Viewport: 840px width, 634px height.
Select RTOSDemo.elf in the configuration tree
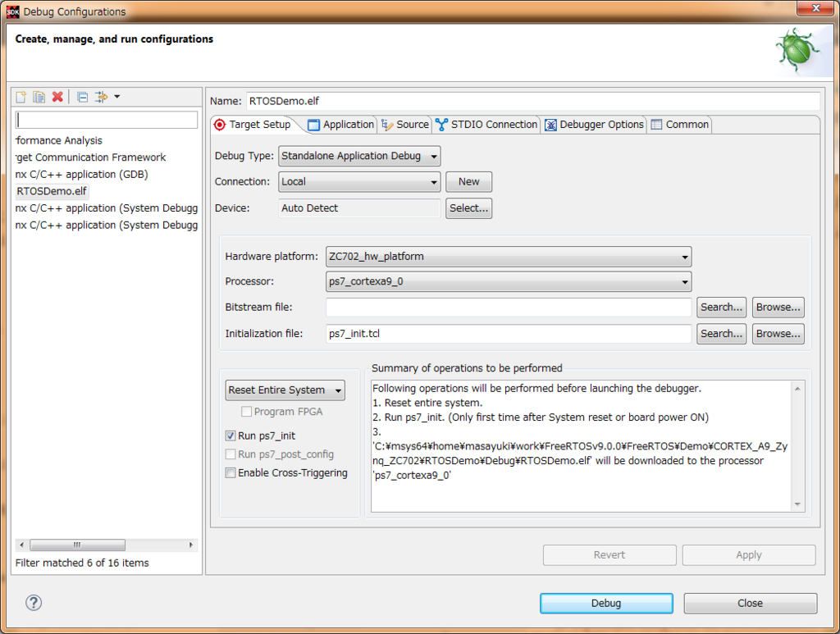click(x=52, y=191)
